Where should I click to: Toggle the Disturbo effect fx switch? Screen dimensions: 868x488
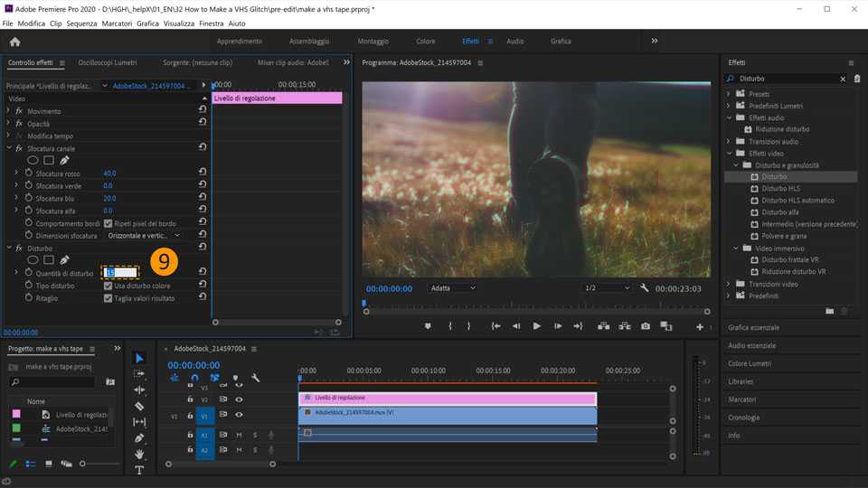[x=19, y=249]
